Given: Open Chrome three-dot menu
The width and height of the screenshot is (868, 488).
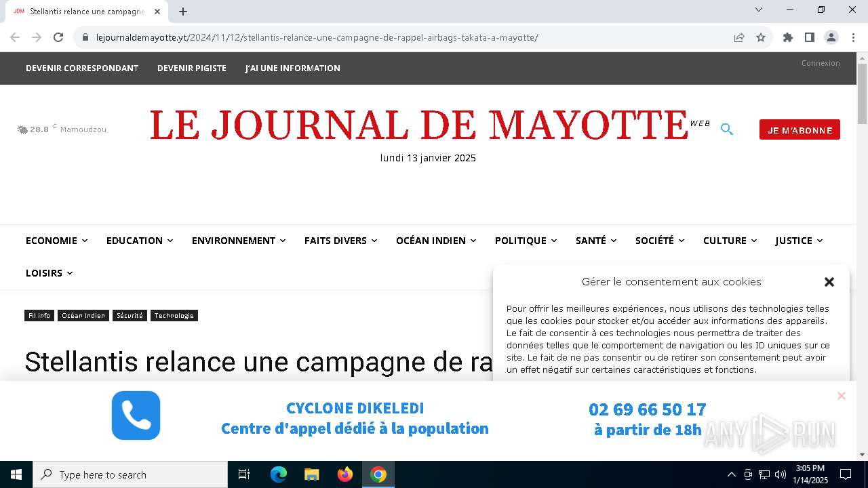Looking at the screenshot, I should point(853,37).
